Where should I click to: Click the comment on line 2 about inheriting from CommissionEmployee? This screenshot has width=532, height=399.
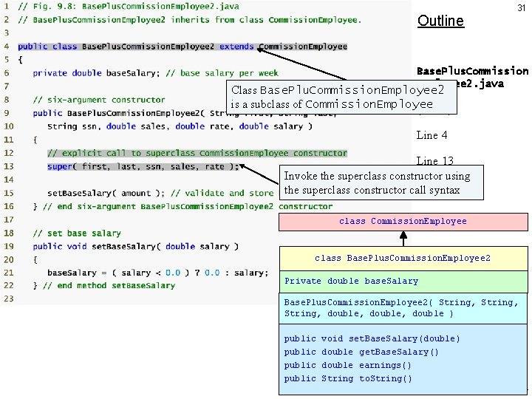189,20
